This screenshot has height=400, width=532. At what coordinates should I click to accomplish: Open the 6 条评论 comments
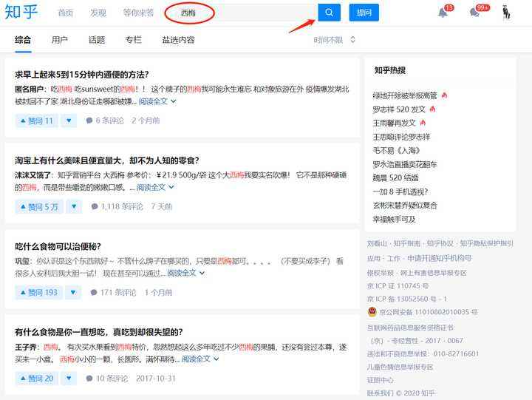105,121
